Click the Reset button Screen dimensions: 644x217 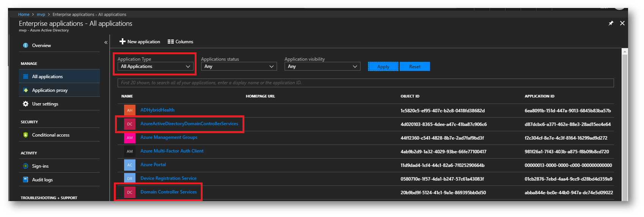point(415,66)
